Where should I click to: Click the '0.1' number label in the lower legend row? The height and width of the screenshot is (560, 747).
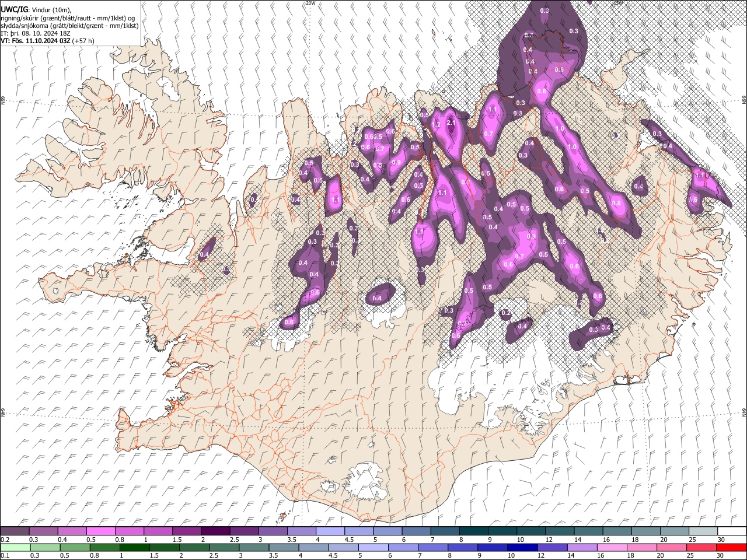coord(4,556)
